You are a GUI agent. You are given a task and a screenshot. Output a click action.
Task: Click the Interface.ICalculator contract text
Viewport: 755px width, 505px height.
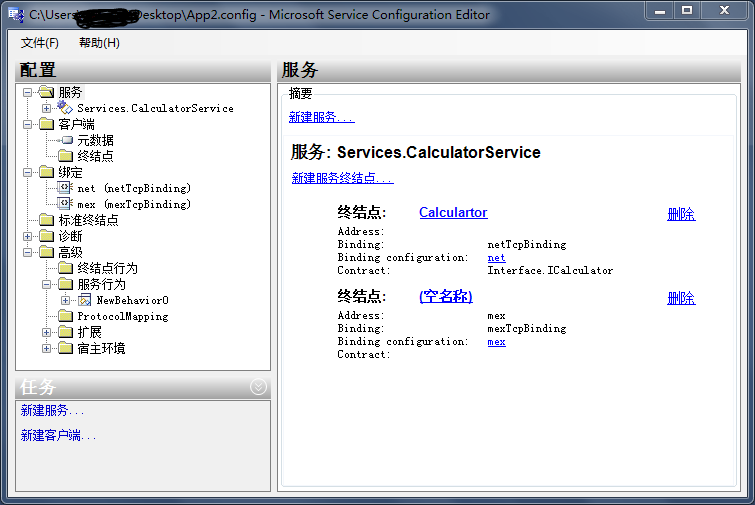(x=550, y=271)
